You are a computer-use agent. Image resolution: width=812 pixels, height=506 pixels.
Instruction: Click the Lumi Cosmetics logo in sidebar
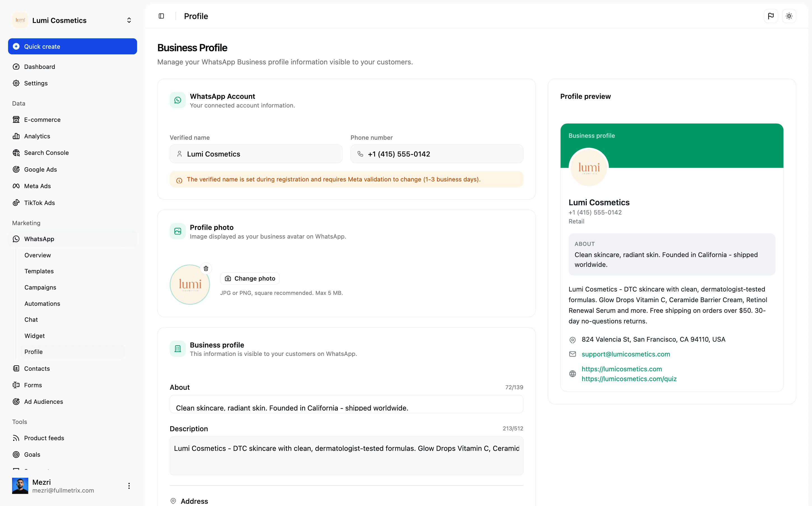point(20,20)
